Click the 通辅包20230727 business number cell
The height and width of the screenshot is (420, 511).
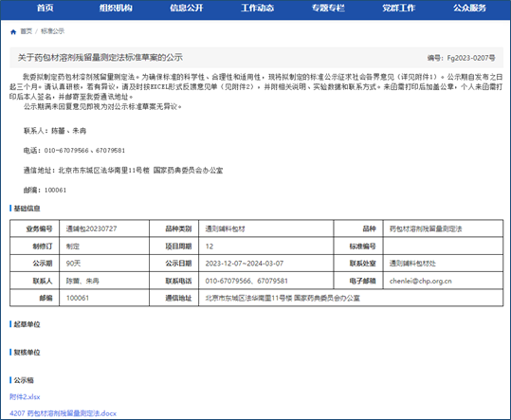[x=104, y=228]
